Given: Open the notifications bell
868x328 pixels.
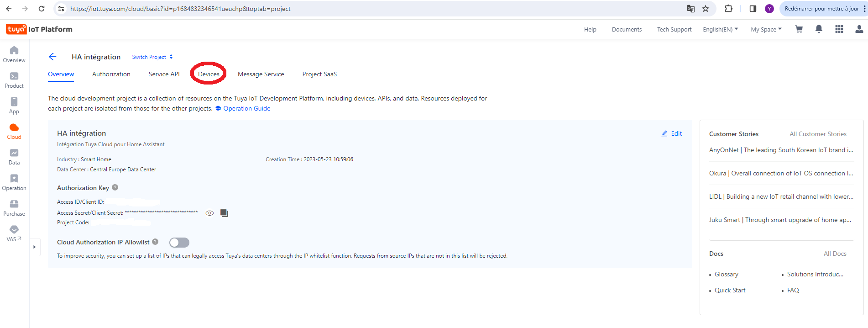Looking at the screenshot, I should [819, 29].
